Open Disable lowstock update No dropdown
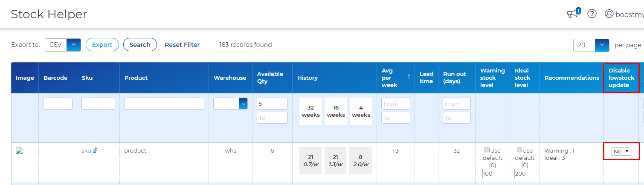The width and height of the screenshot is (644, 185). [621, 151]
